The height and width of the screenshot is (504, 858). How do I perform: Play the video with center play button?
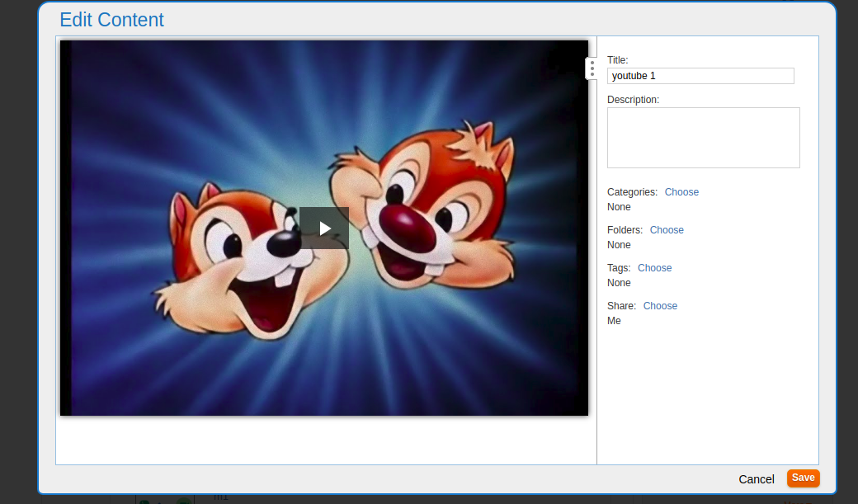point(324,228)
